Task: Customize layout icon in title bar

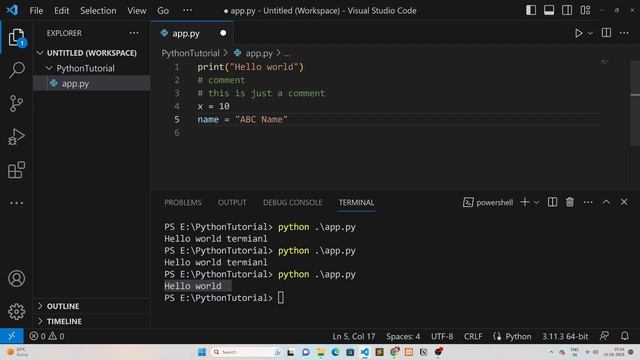Action: point(585,10)
